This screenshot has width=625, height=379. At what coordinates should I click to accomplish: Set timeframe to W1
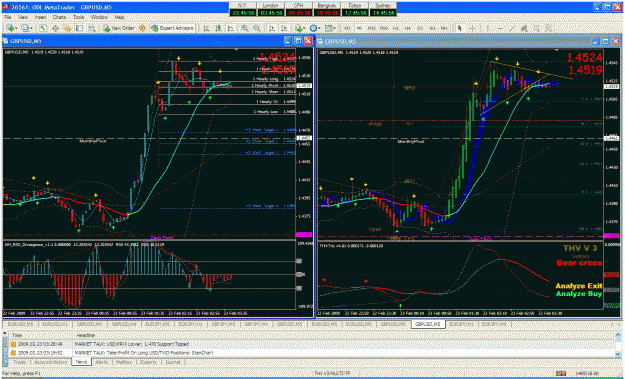432,28
